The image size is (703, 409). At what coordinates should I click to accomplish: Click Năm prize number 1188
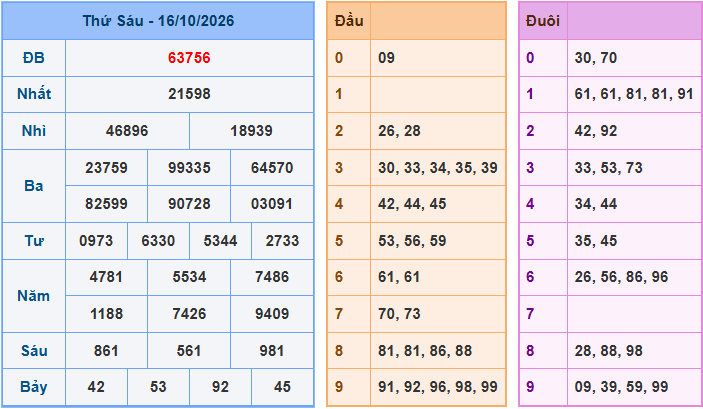point(106,314)
